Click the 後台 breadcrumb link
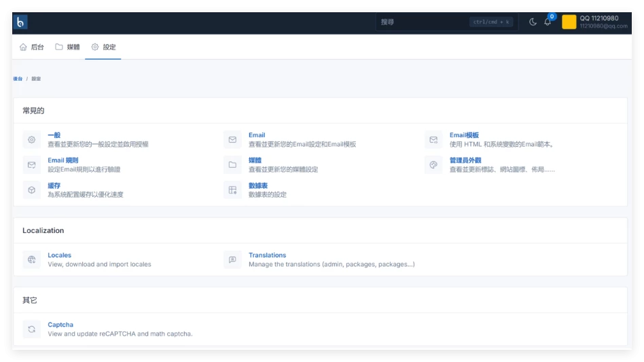This screenshot has height=362, width=644. [x=18, y=79]
